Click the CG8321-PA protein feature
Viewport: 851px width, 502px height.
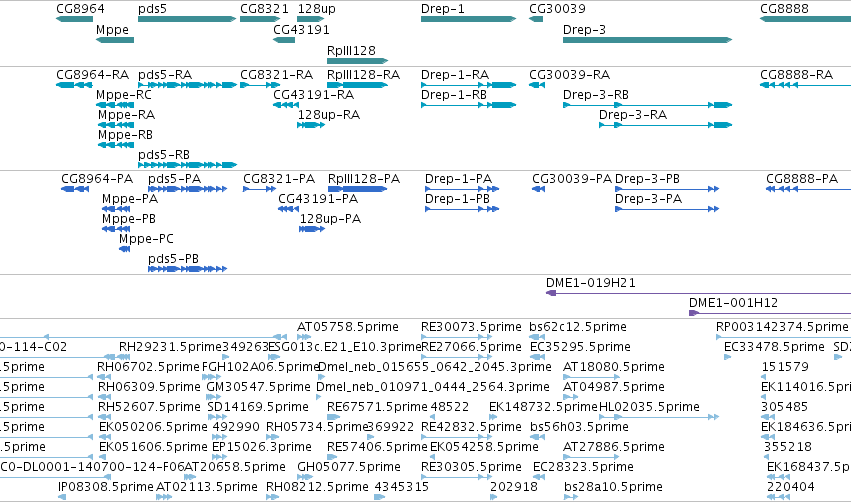259,189
